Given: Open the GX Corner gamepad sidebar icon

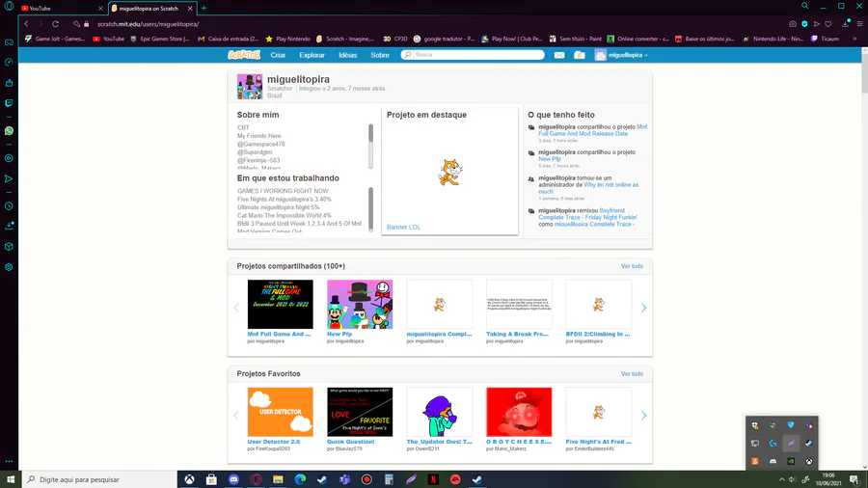Looking at the screenshot, I should pos(9,42).
